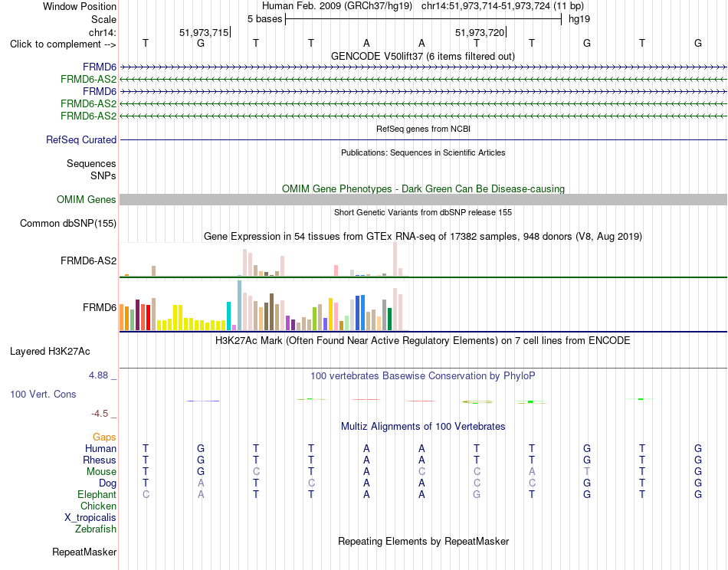Click the cyan bar in the FRMD6 expression chart
The image size is (728, 570).
coord(228,316)
